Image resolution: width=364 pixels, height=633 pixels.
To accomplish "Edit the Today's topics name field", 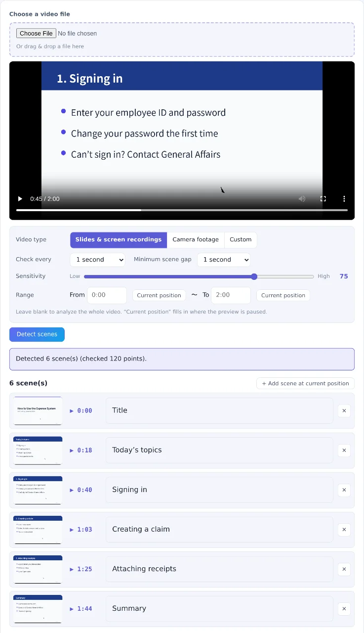I will 219,450.
